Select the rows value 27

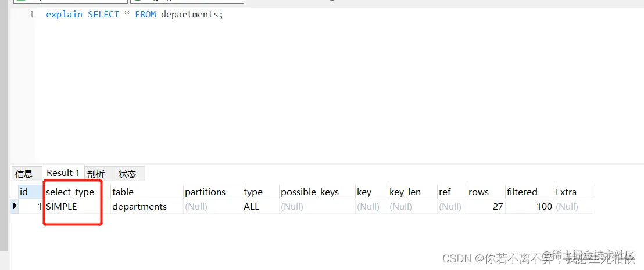486,206
